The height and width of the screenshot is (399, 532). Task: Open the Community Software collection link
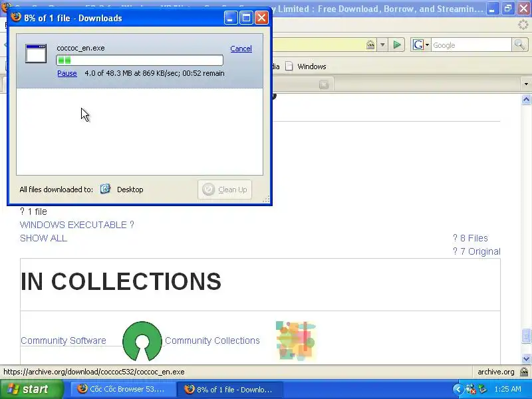(63, 340)
